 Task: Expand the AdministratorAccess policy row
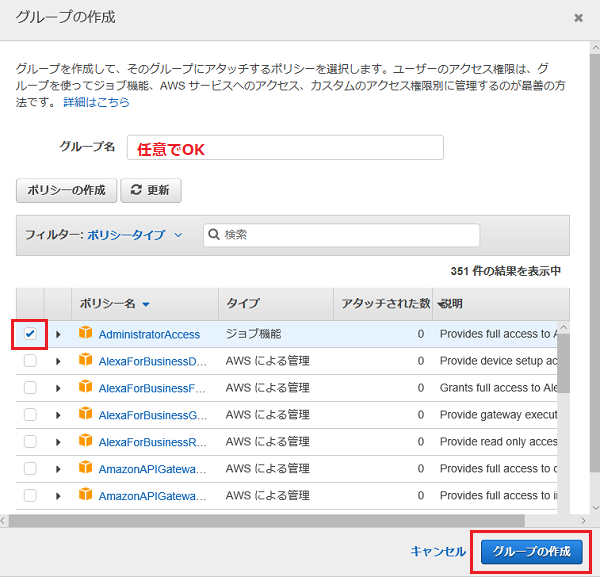[58, 334]
